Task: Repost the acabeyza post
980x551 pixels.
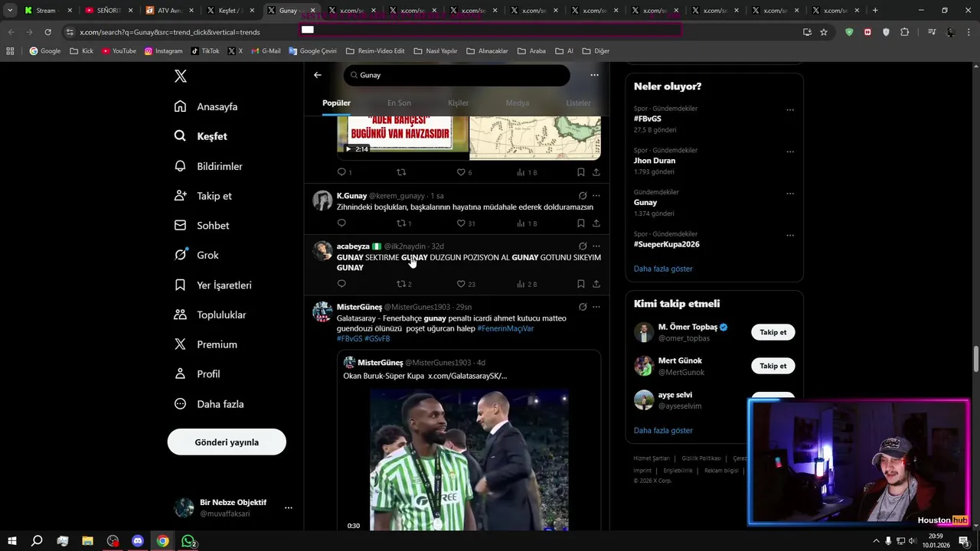Action: [400, 284]
